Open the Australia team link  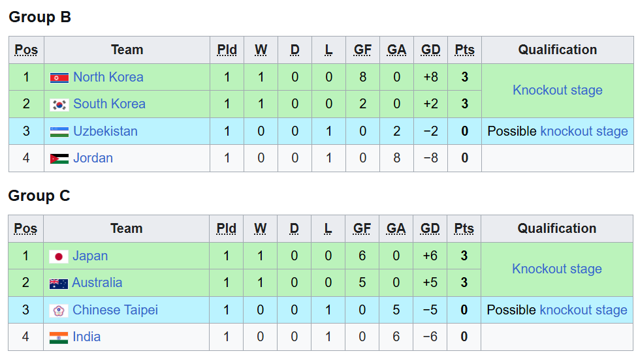click(x=97, y=282)
